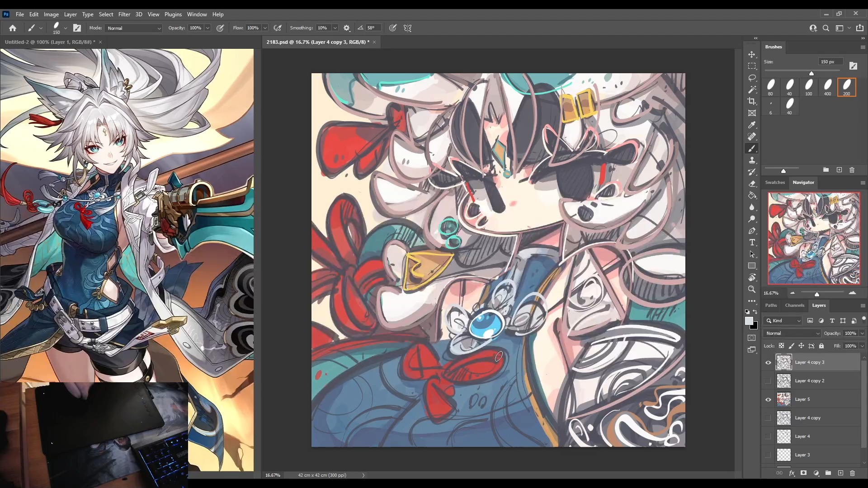Screen dimensions: 868x488
Task: Select the Brush tool in toolbar
Action: 752,149
